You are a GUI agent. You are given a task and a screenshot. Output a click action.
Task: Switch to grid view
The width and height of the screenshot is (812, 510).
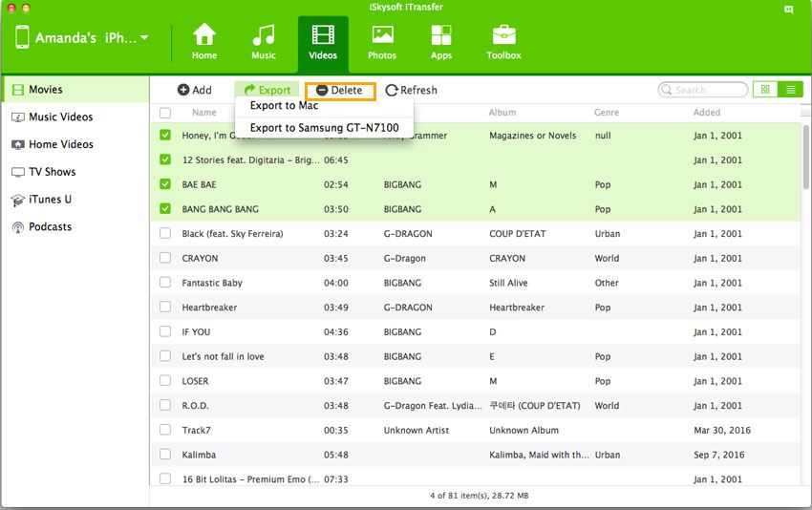tap(765, 90)
